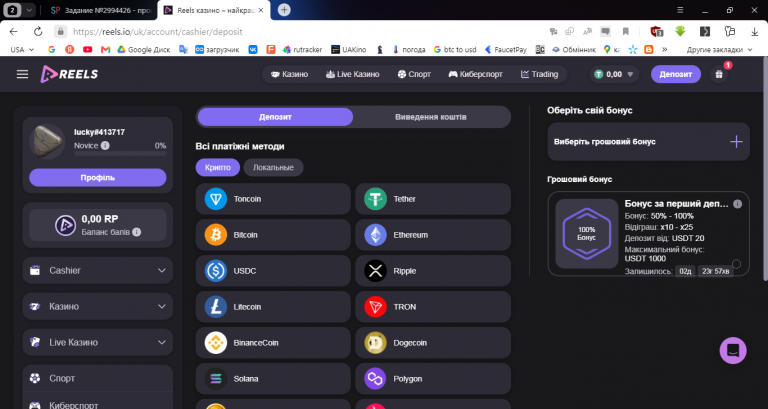Pick USDC for deposit

coord(273,271)
